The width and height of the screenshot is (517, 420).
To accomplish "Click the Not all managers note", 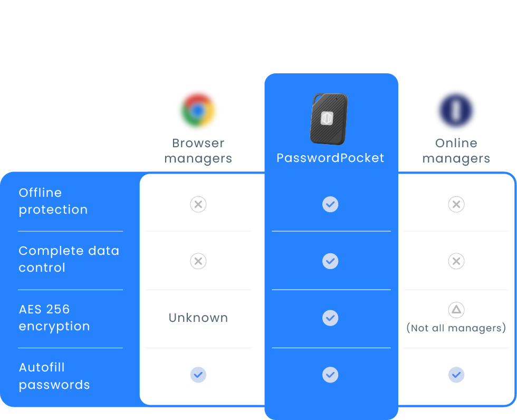I will (x=456, y=328).
